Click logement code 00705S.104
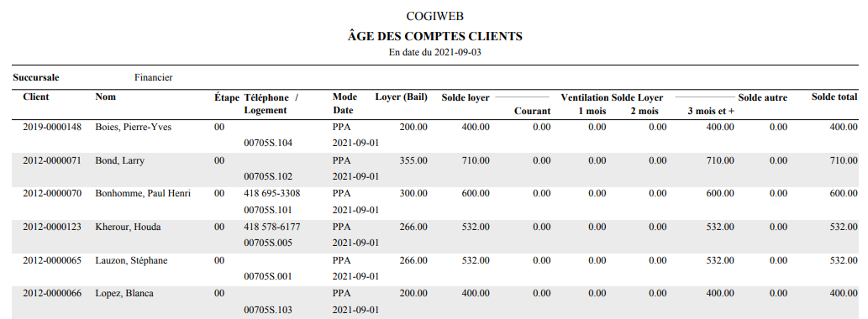This screenshot has width=868, height=319. pos(268,144)
